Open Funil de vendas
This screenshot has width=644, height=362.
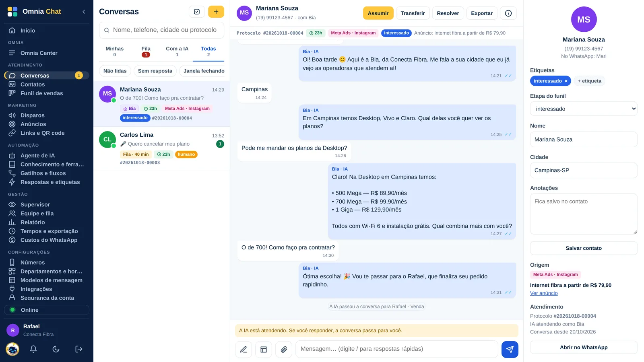tap(47, 93)
